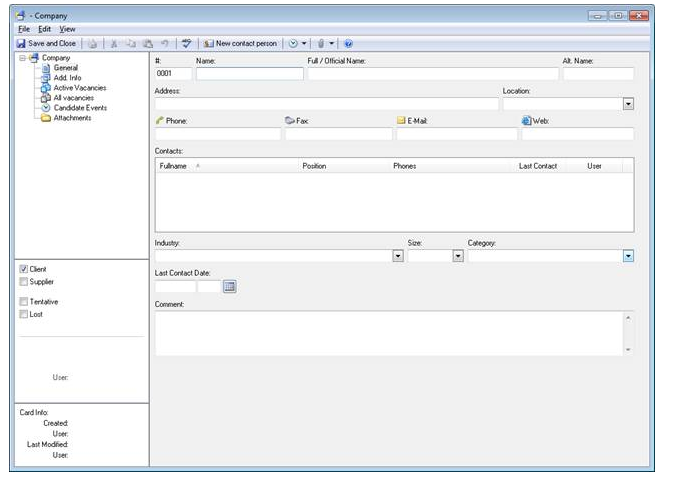The width and height of the screenshot is (674, 490).
Task: Open the calendar picker for Last Contact Date
Action: tap(230, 286)
